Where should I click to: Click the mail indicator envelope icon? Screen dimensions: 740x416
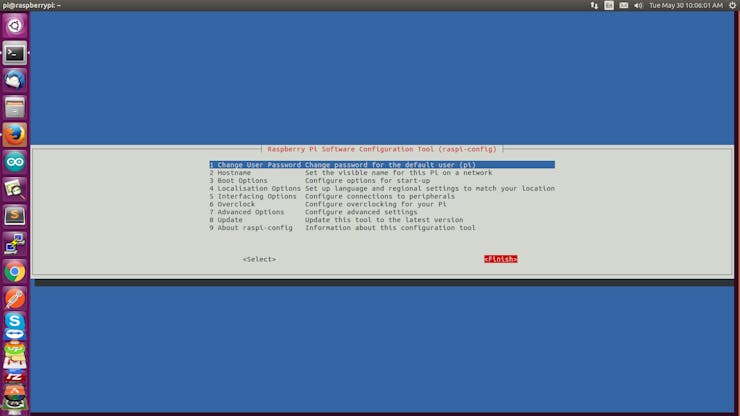click(623, 5)
